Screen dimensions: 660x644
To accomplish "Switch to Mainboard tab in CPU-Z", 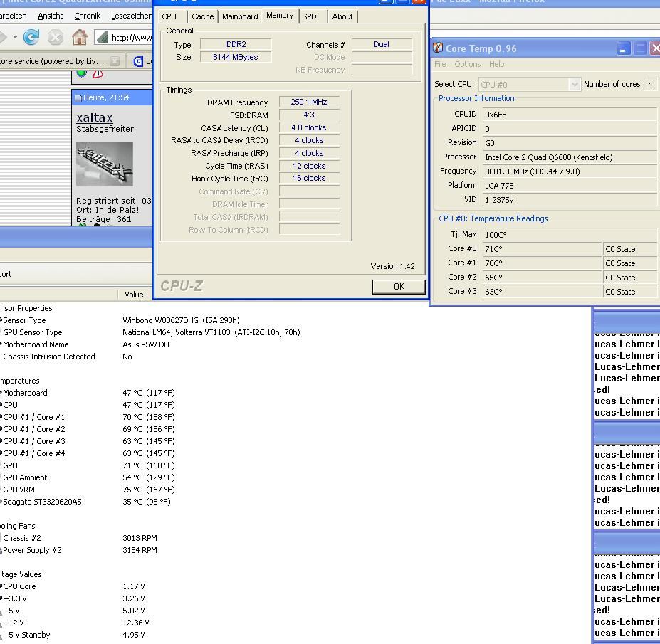I will click(240, 16).
